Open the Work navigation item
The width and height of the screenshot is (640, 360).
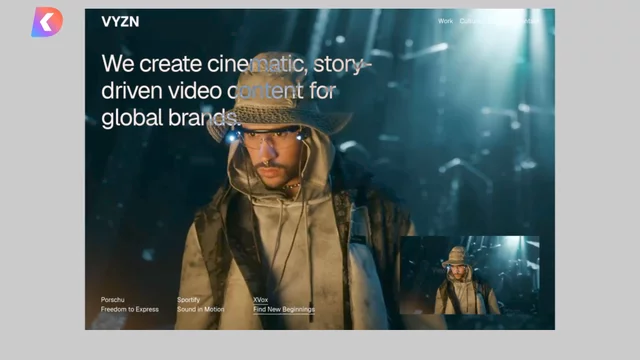tap(445, 21)
